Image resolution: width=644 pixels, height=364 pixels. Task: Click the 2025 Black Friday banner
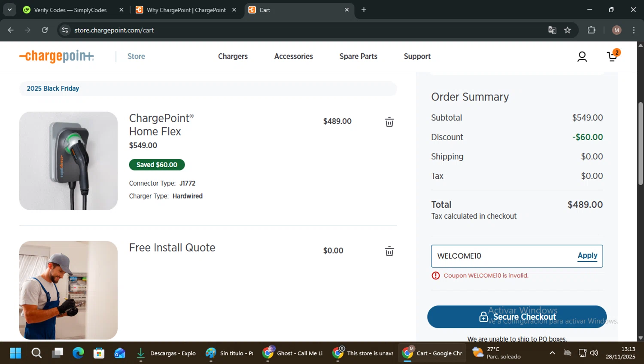click(x=208, y=89)
